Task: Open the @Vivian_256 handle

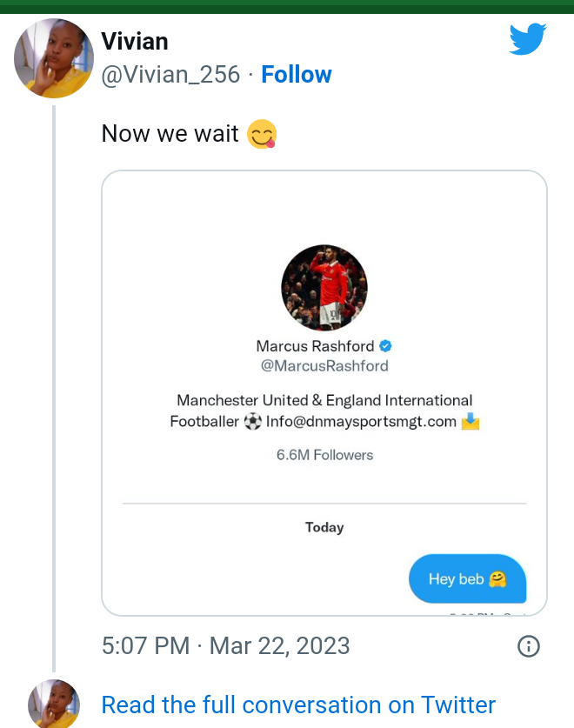Action: coord(170,75)
